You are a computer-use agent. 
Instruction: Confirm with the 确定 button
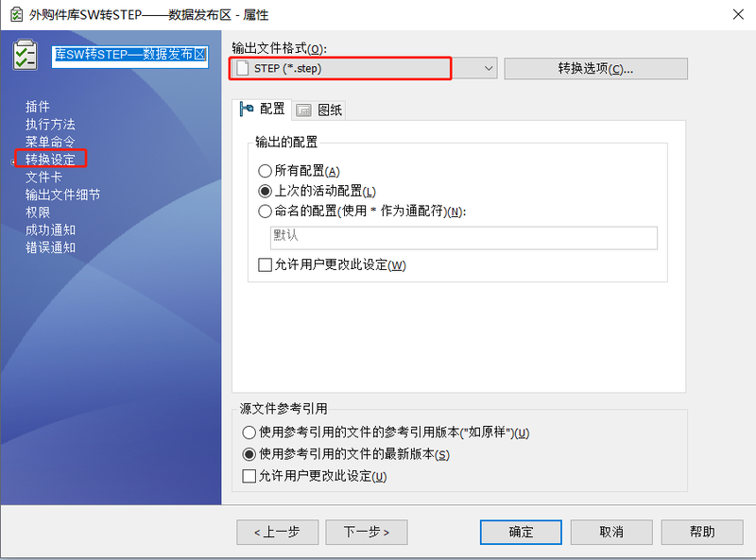coord(521,532)
